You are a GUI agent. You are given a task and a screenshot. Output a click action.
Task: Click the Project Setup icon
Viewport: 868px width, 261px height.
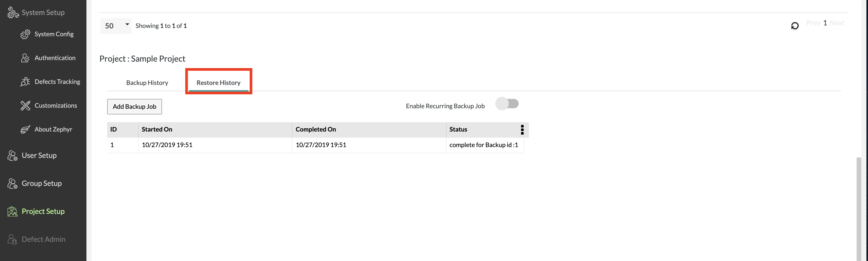[x=13, y=212]
